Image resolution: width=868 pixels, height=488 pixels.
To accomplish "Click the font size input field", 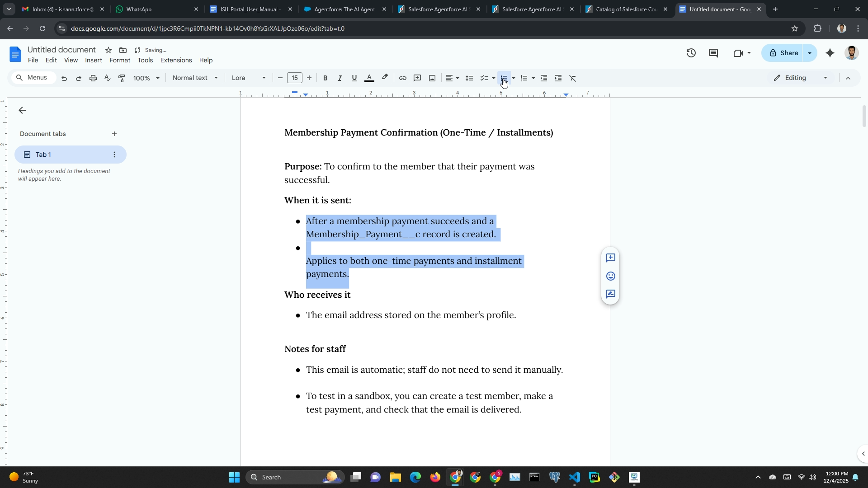I will (294, 78).
